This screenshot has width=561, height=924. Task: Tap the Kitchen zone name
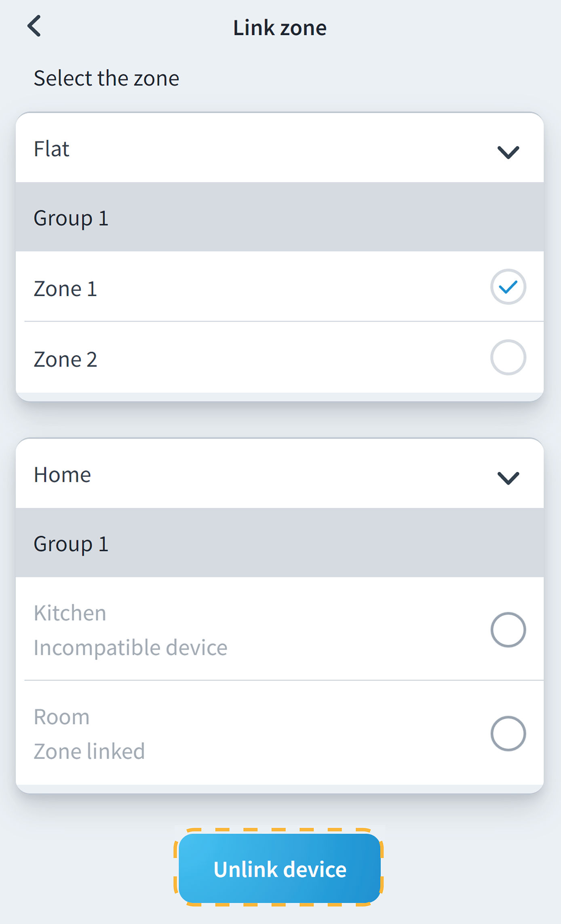coord(70,613)
